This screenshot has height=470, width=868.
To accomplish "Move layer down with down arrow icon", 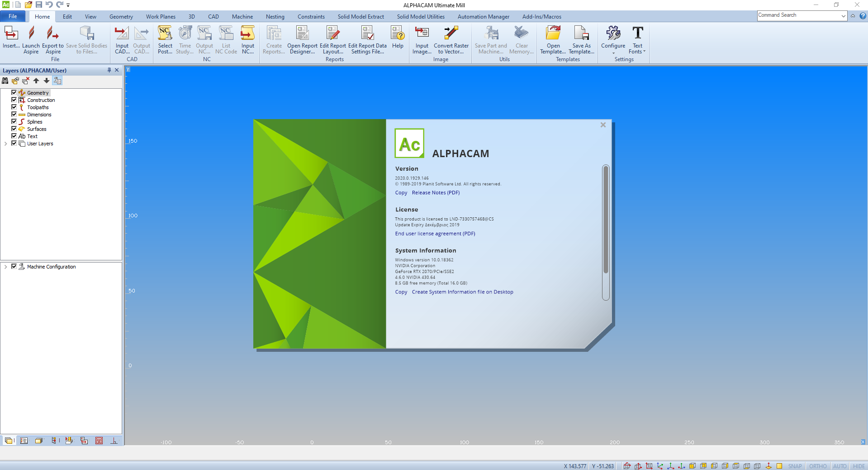I will 47,81.
